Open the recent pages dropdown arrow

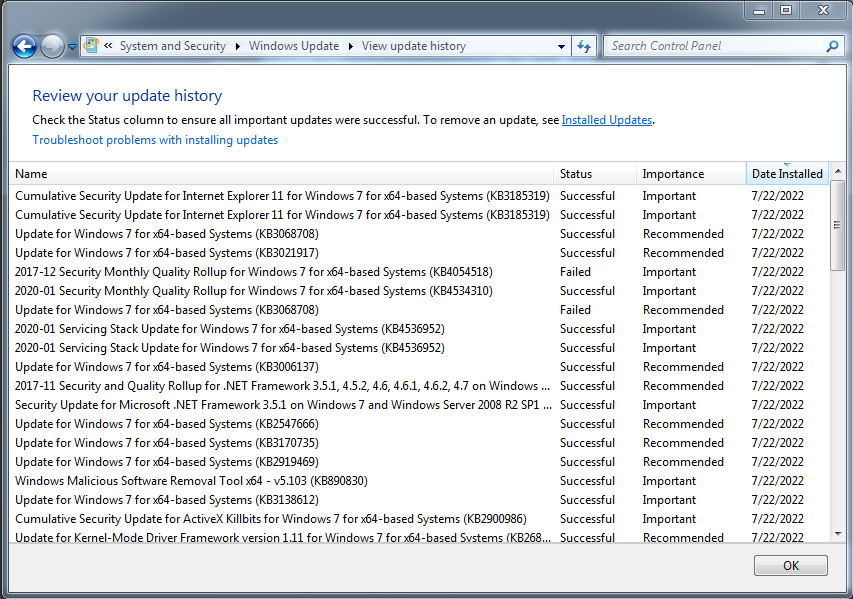(72, 47)
